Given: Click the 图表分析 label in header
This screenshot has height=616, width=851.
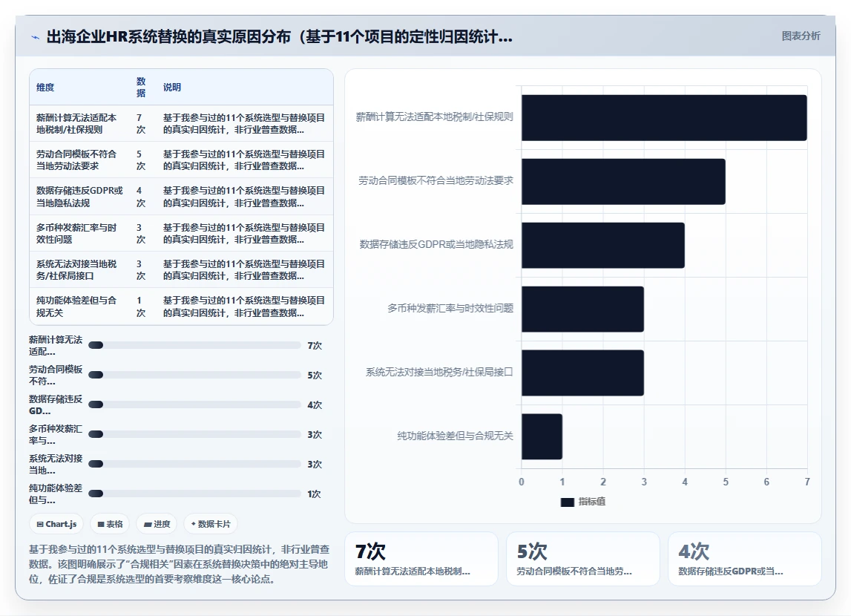Looking at the screenshot, I should [x=801, y=36].
